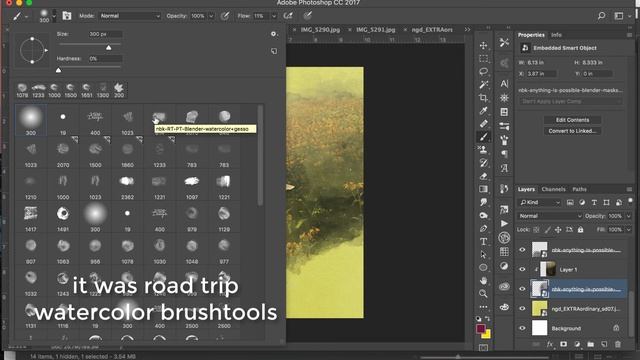The height and width of the screenshot is (360, 640).
Task: Click the layer styles fx button
Action: (550, 344)
